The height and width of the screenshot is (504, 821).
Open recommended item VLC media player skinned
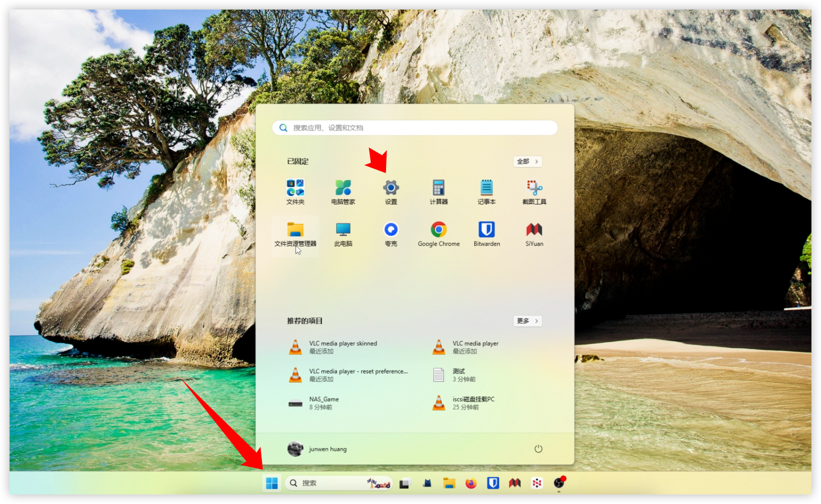point(343,347)
